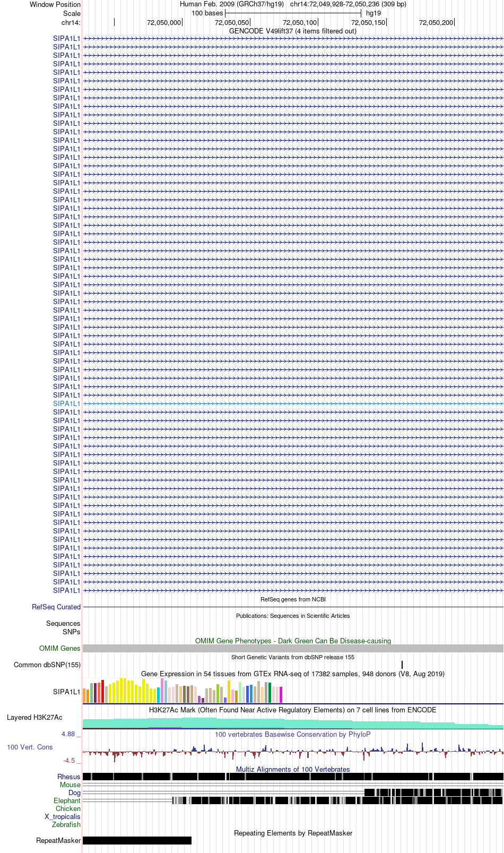504x853 pixels.
Task: Click the 'RefSeq genes from NCBI' title
Action: 293,599
